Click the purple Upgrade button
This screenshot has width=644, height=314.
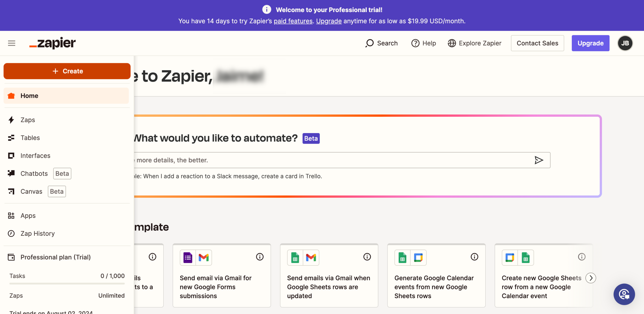[x=590, y=43]
